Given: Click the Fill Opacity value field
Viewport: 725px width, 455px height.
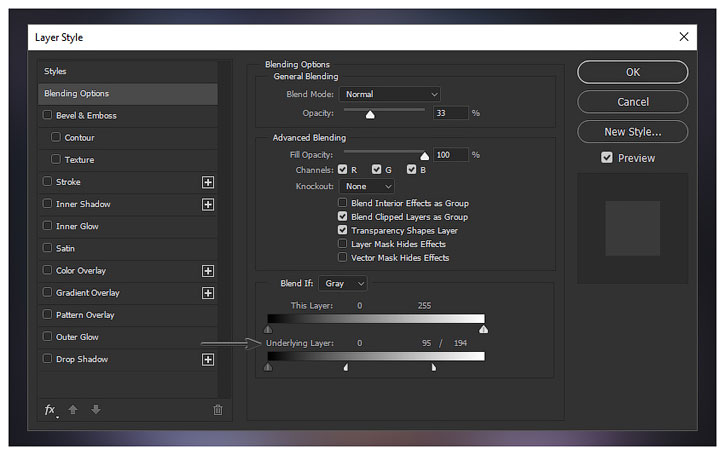Looking at the screenshot, I should point(451,155).
